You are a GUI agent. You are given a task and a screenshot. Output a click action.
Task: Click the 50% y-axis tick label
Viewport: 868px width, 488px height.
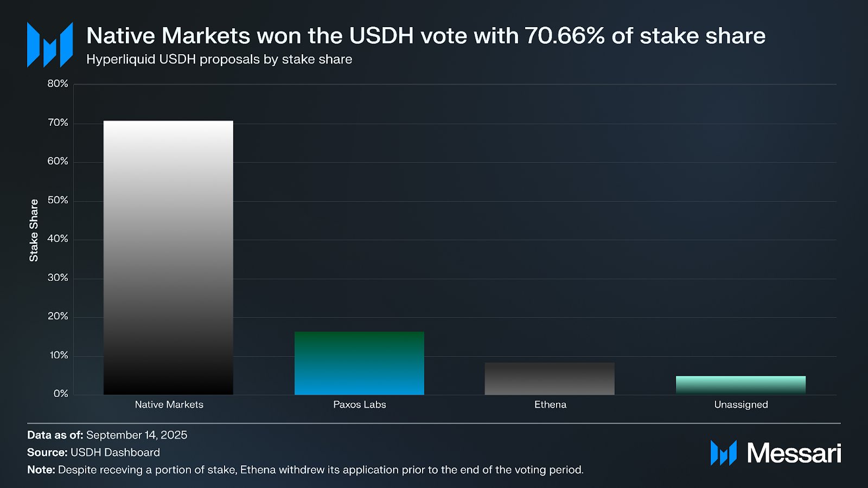point(58,200)
